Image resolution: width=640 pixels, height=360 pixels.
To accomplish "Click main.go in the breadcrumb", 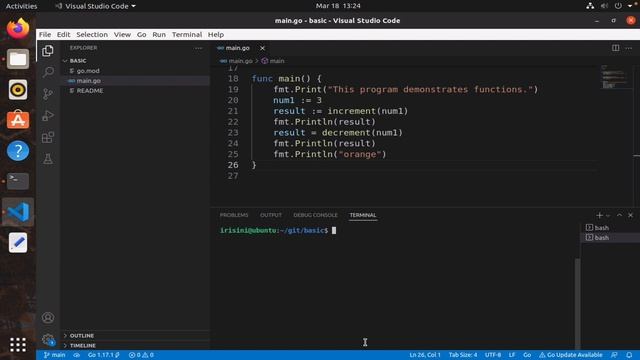I will click(240, 61).
